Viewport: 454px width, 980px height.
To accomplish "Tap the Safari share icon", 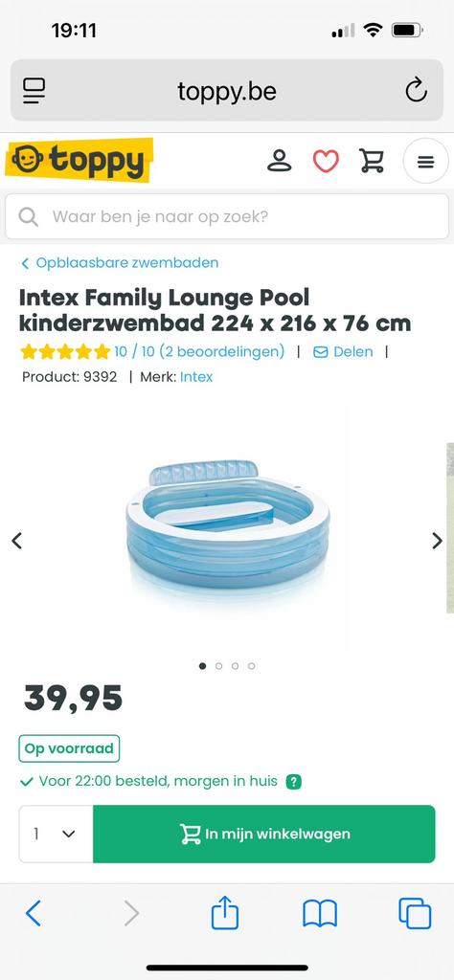I will 225,912.
